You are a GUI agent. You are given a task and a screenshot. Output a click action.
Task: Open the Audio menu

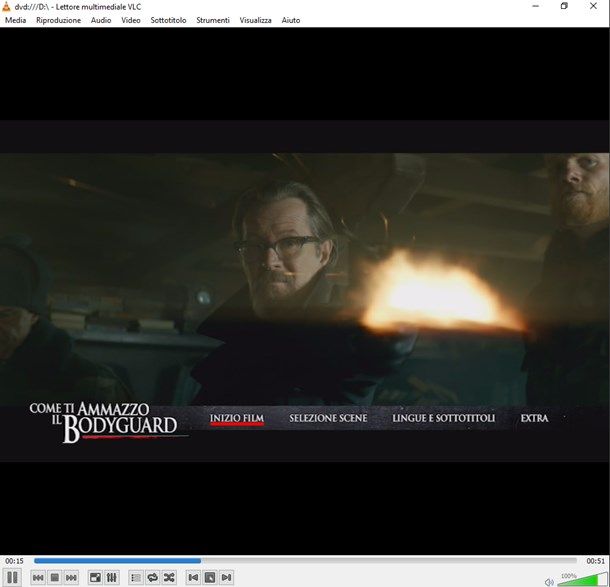(101, 20)
